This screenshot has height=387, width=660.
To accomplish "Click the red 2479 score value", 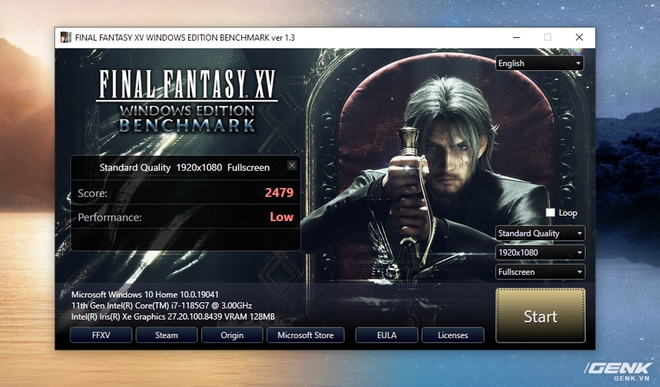I will pos(279,193).
